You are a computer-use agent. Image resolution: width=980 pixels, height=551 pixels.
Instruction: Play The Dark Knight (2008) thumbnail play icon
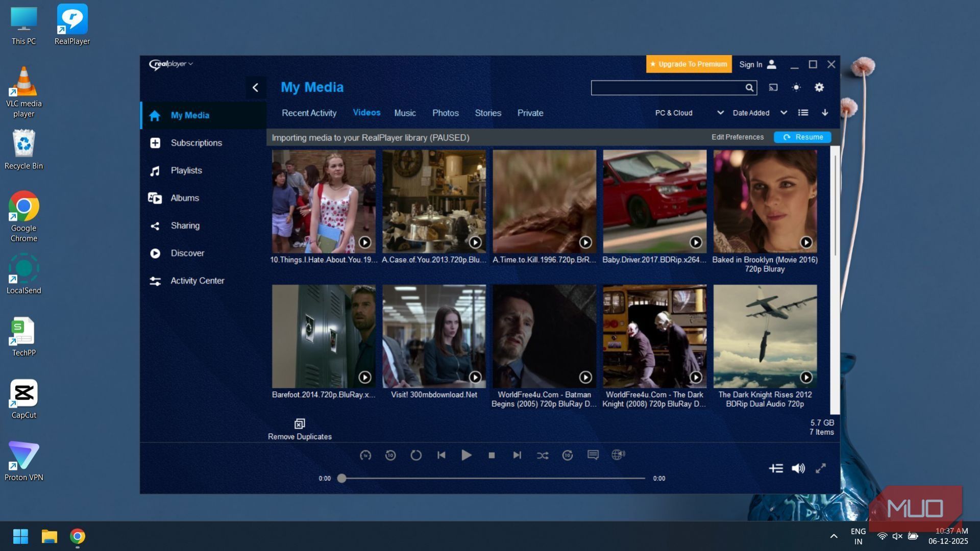coord(696,377)
